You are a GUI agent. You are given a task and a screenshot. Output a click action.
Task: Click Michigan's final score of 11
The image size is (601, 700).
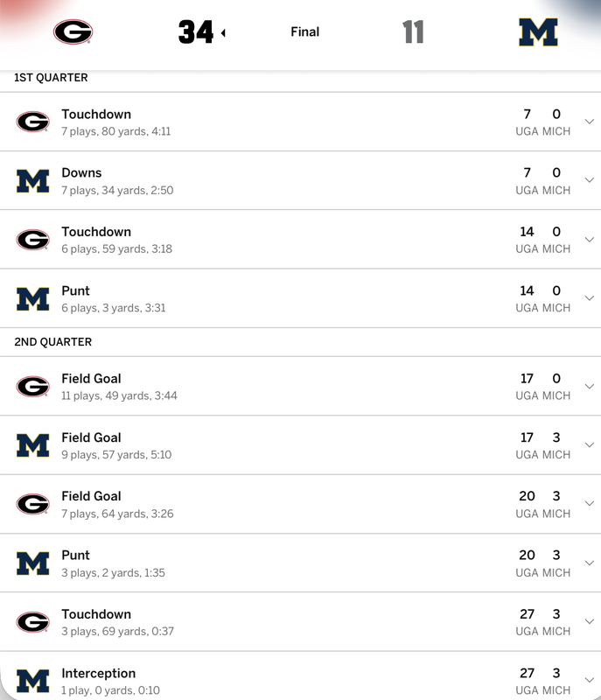click(413, 32)
